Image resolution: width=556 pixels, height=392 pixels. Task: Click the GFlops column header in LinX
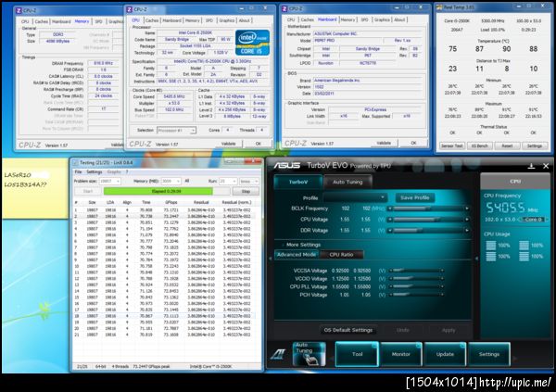tap(171, 202)
